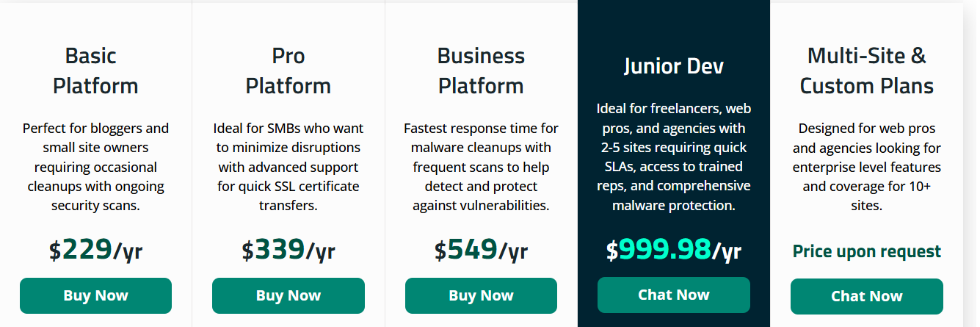Click the Business Platform plan heading
This screenshot has height=327, width=980.
pos(481,71)
